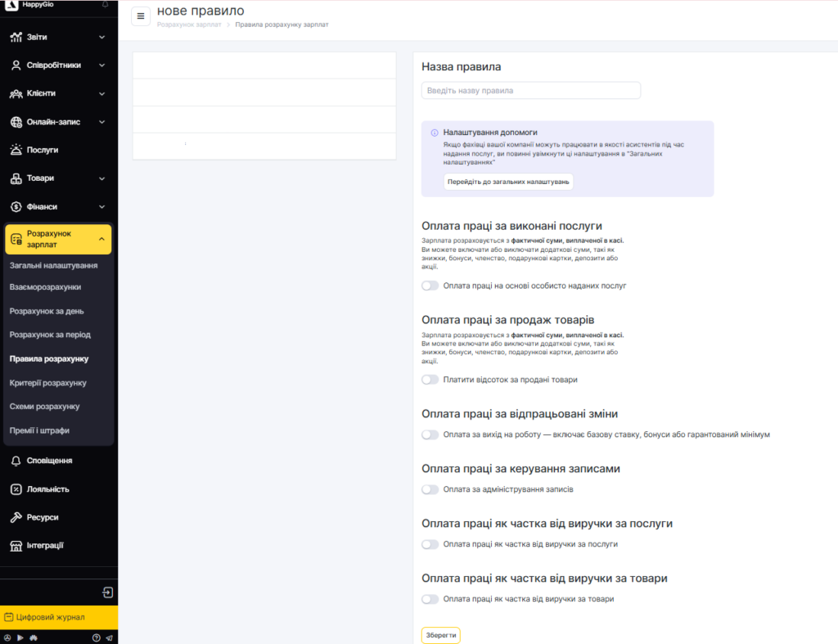Expand the Фінанси section chevron
838x644 pixels.
[101, 207]
